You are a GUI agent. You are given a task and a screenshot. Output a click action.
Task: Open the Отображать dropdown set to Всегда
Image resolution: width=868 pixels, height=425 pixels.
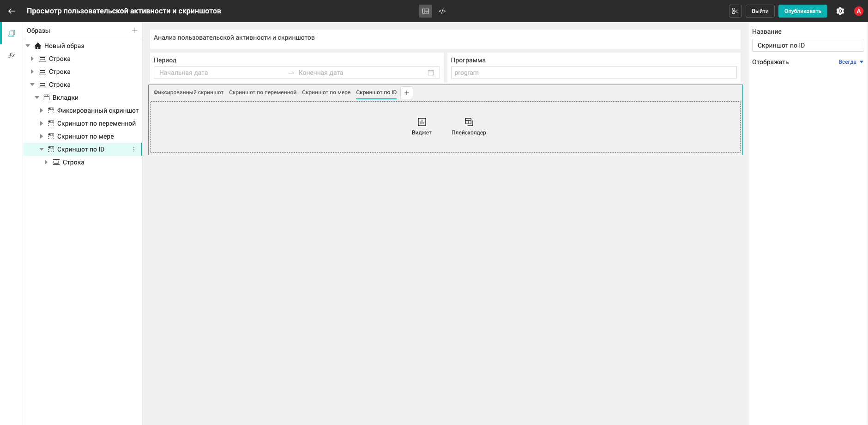click(x=851, y=62)
